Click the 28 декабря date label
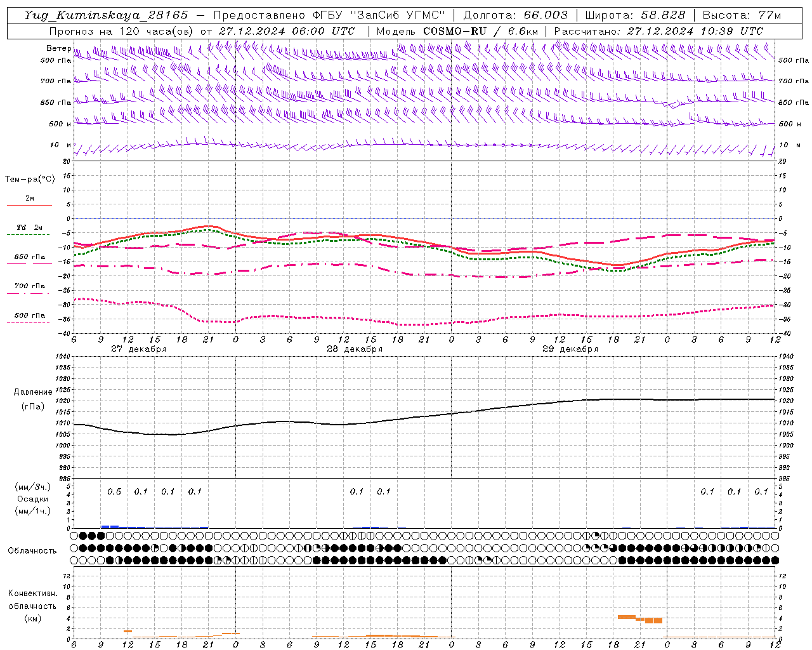The image size is (812, 650). 355,349
